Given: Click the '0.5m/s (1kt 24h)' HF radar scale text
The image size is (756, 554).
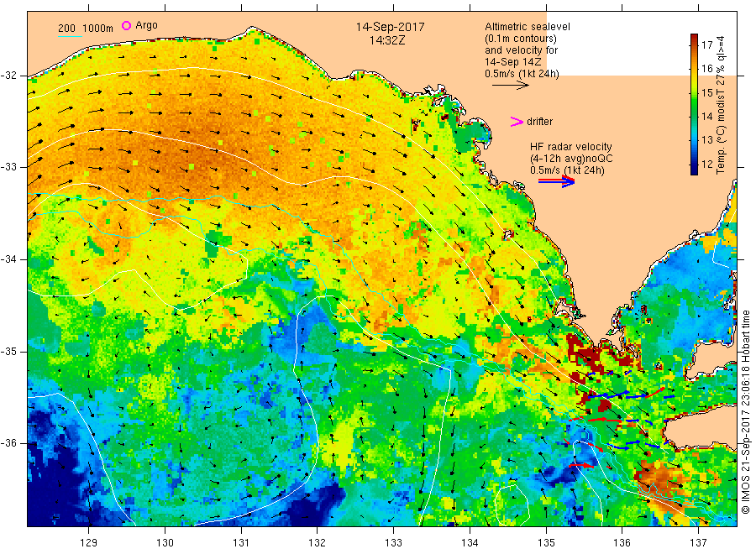Looking at the screenshot, I should pos(567,170).
